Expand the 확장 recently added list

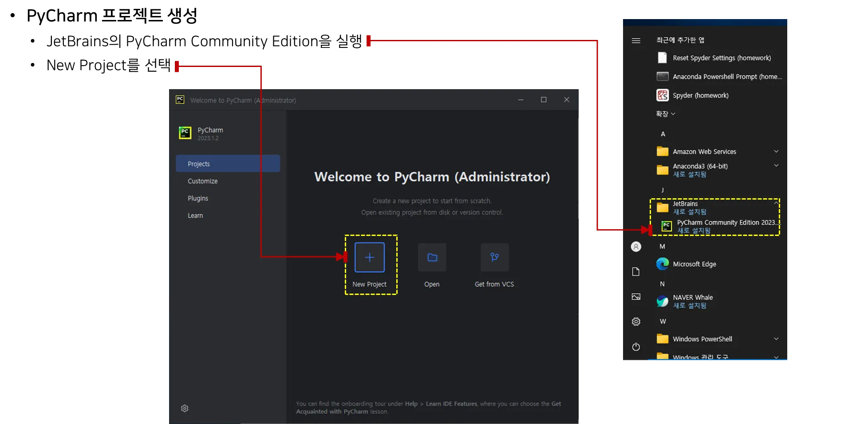click(x=666, y=114)
